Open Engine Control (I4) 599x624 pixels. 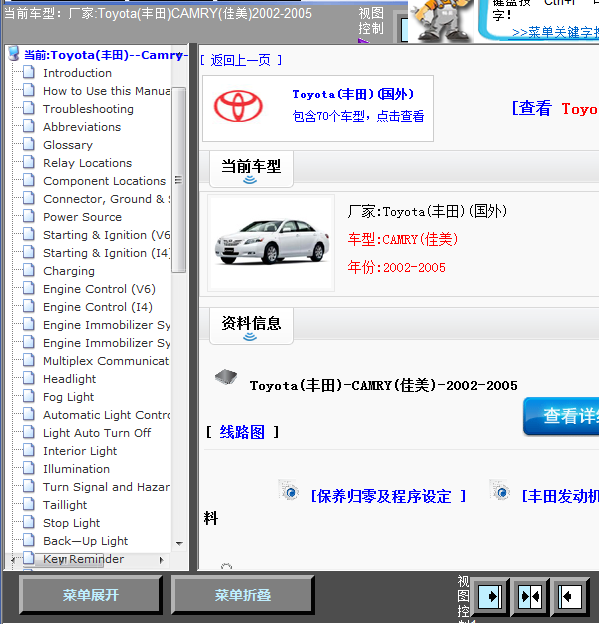tap(98, 307)
